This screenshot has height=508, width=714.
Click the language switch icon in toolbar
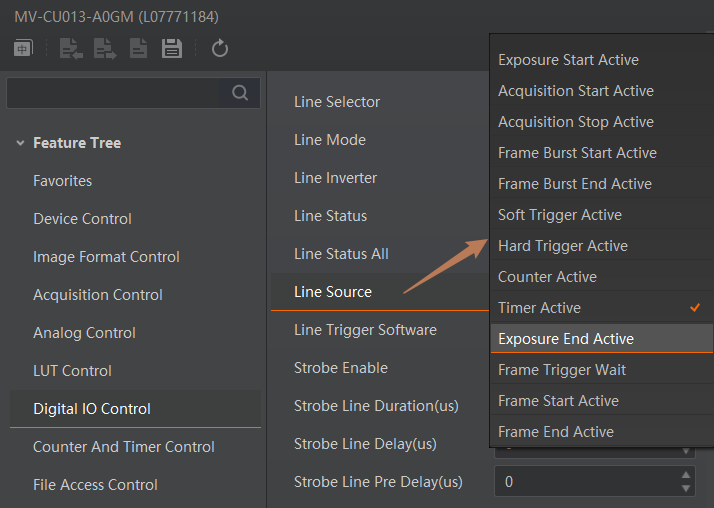click(x=23, y=48)
